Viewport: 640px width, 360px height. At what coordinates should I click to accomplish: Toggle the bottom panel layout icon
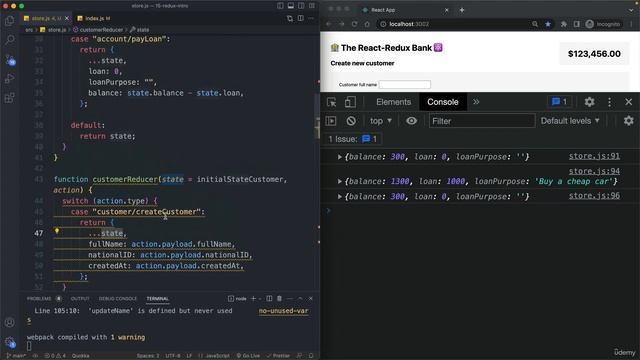tap(291, 6)
